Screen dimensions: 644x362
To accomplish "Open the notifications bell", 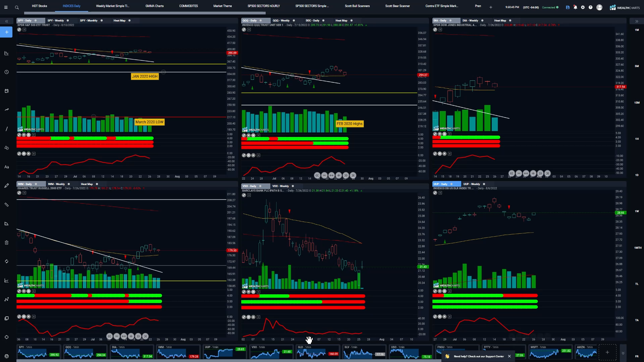I will (x=575, y=7).
